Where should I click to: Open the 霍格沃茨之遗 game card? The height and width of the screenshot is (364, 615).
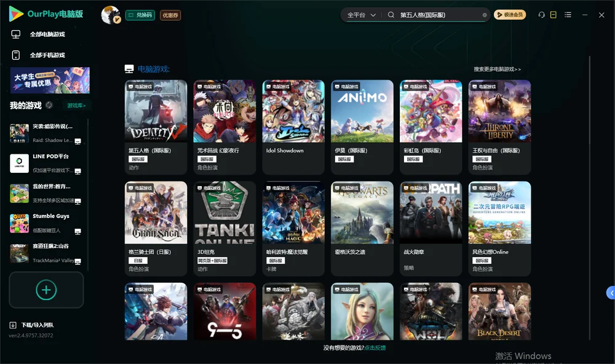(x=362, y=229)
